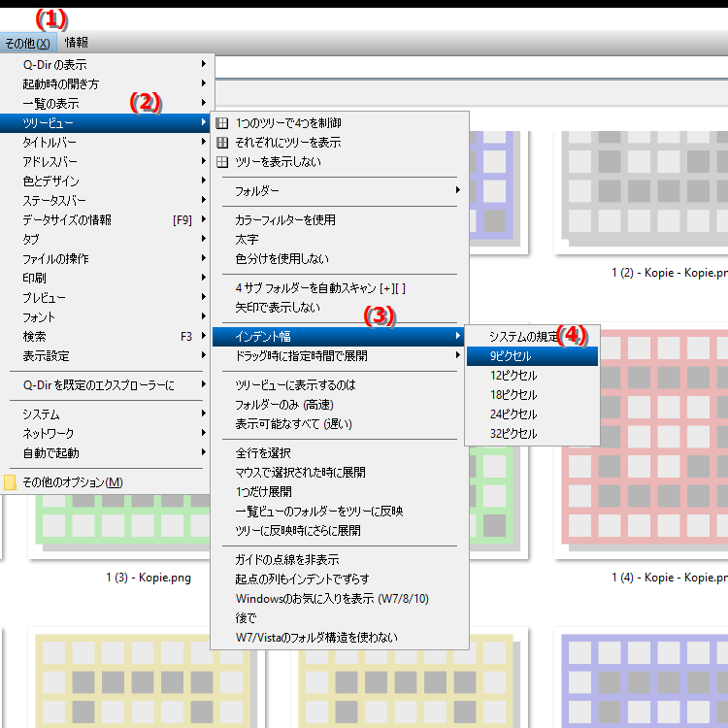Screen dimensions: 728x728
Task: Toggle 太字 option
Action: [340, 240]
